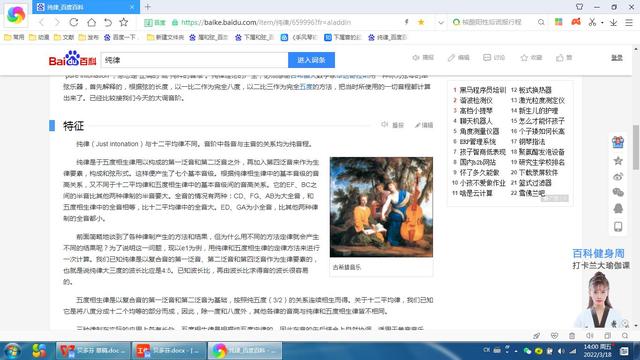Open the 常用 bookmarks folder

[14, 37]
